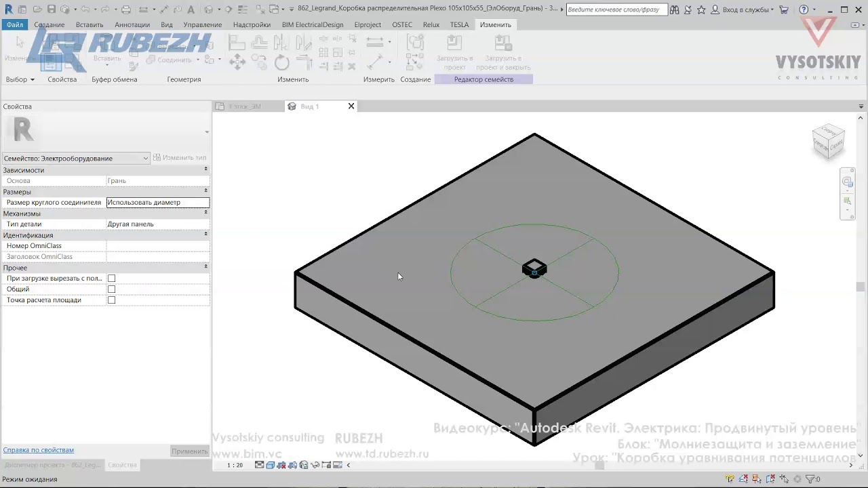Open the 'Вид' ribbon tab

(x=167, y=24)
